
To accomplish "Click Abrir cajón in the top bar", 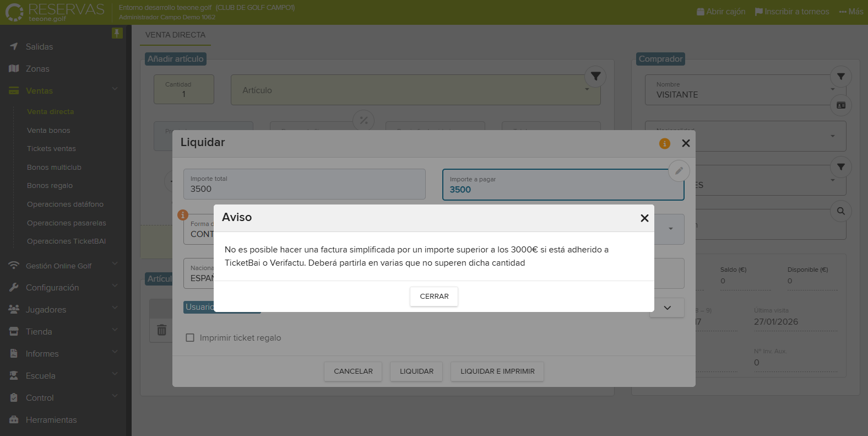I will click(x=721, y=12).
